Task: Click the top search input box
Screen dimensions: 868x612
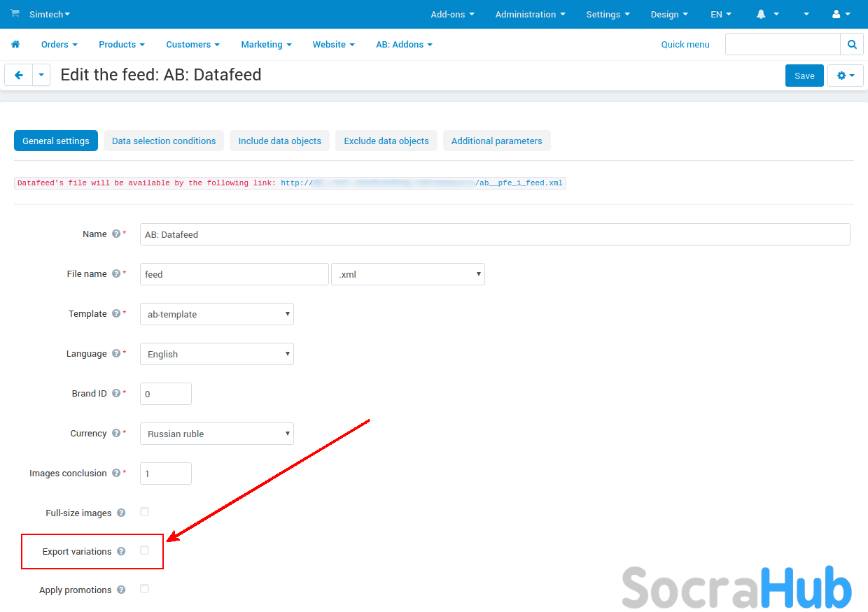Action: [783, 44]
